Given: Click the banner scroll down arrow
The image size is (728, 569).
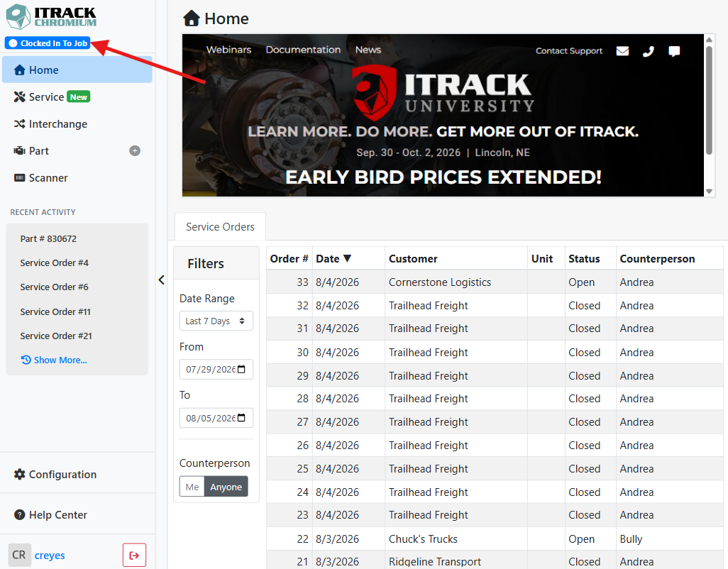Looking at the screenshot, I should (709, 192).
